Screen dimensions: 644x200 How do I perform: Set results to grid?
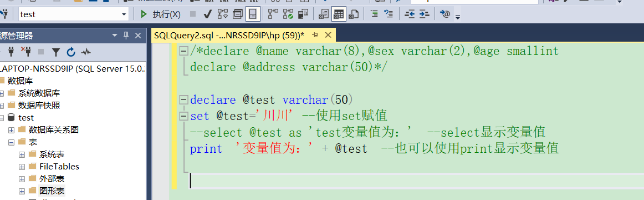click(339, 14)
